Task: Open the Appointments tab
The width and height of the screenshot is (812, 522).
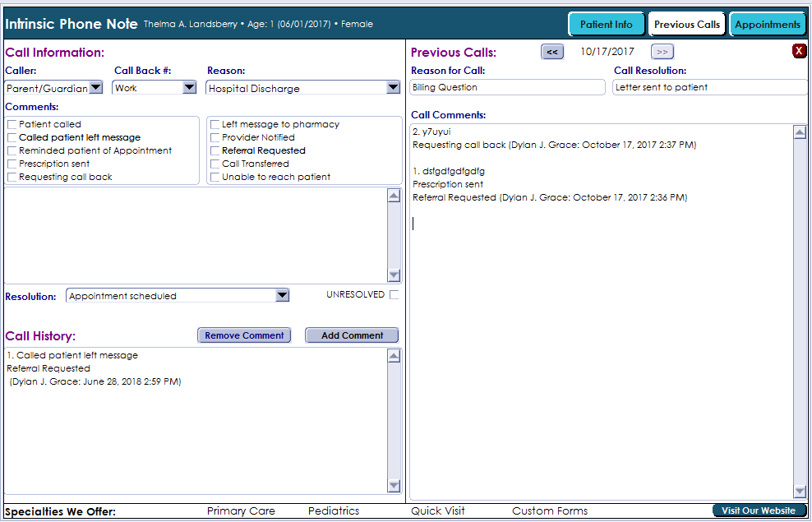Action: click(x=768, y=24)
